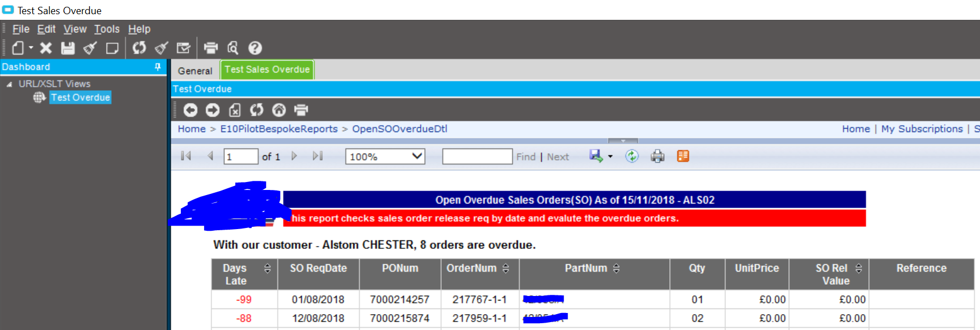Click the browser Refresh icon
The image size is (980, 330).
click(x=257, y=110)
